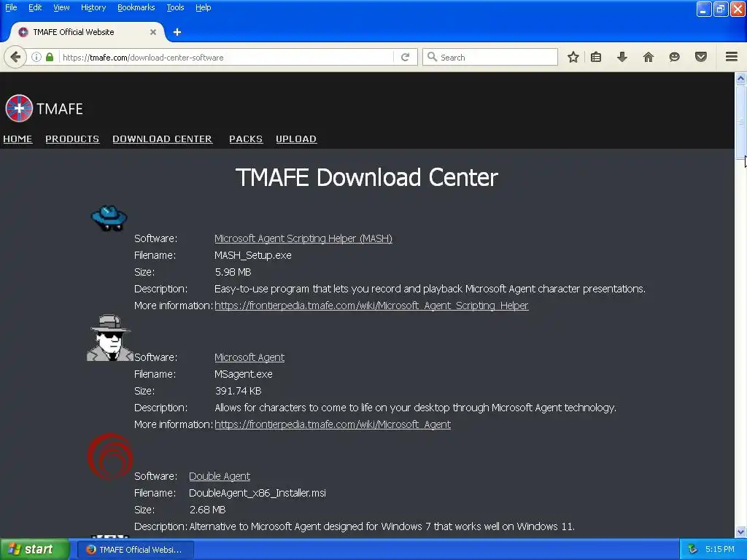Click the Microsoft Agent spy character image
Screen dimensions: 747x560
pyautogui.click(x=110, y=338)
